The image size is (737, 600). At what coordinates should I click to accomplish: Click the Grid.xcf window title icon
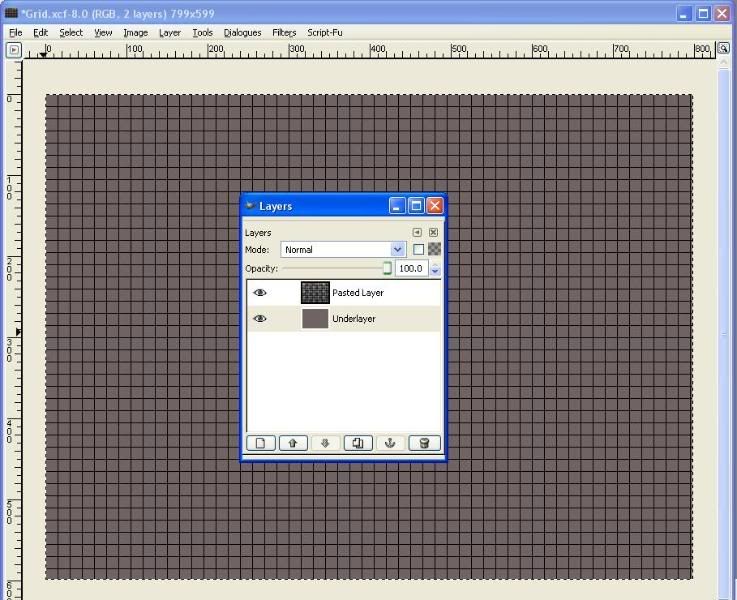(x=10, y=13)
